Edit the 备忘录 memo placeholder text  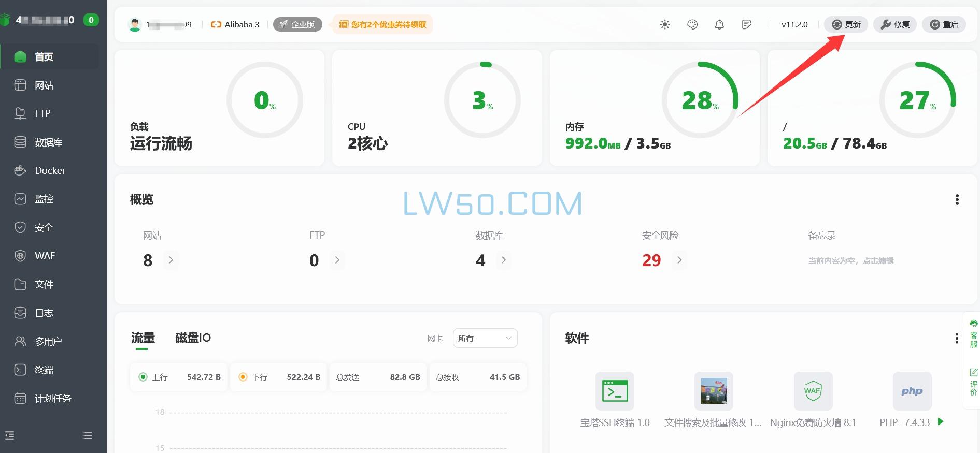(851, 261)
